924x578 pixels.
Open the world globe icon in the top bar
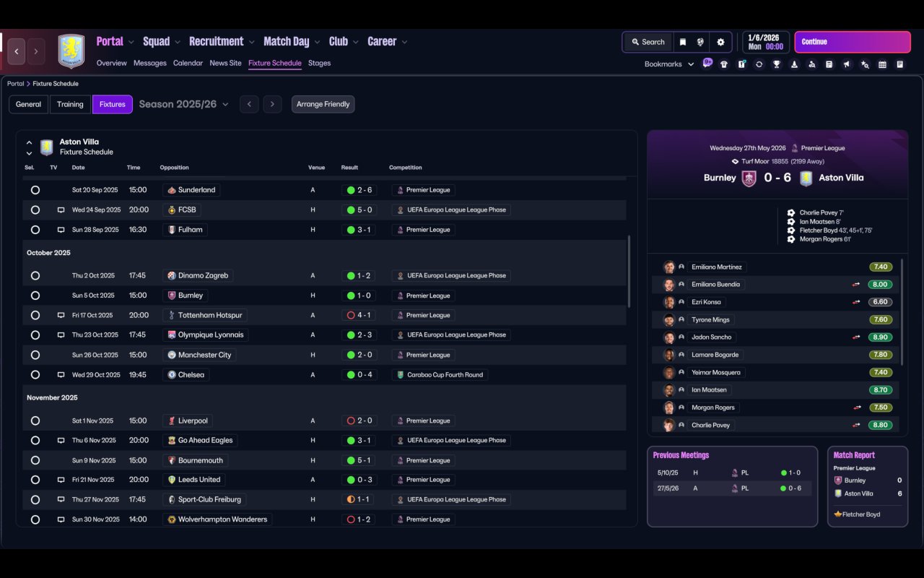click(x=700, y=42)
